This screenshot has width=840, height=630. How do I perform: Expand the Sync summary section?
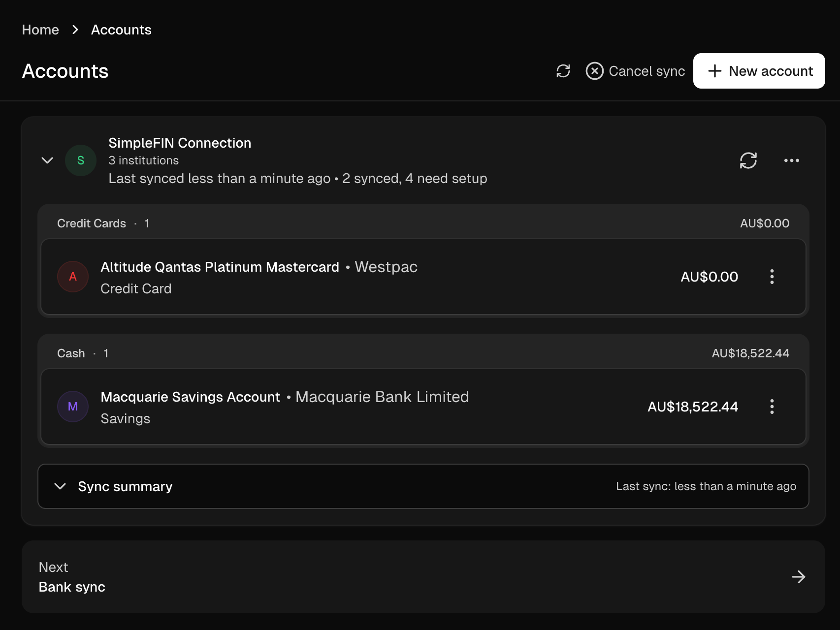pos(423,486)
